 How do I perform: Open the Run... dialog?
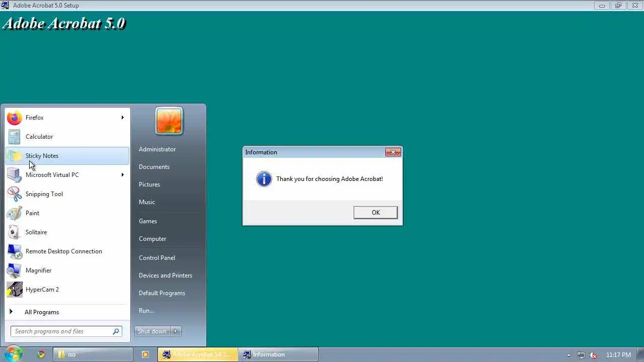click(x=146, y=311)
